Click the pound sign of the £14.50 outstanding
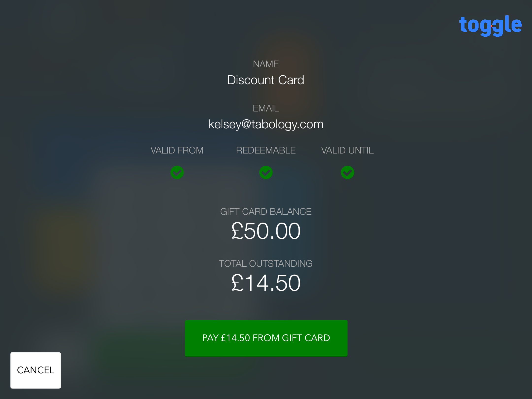 pos(237,283)
